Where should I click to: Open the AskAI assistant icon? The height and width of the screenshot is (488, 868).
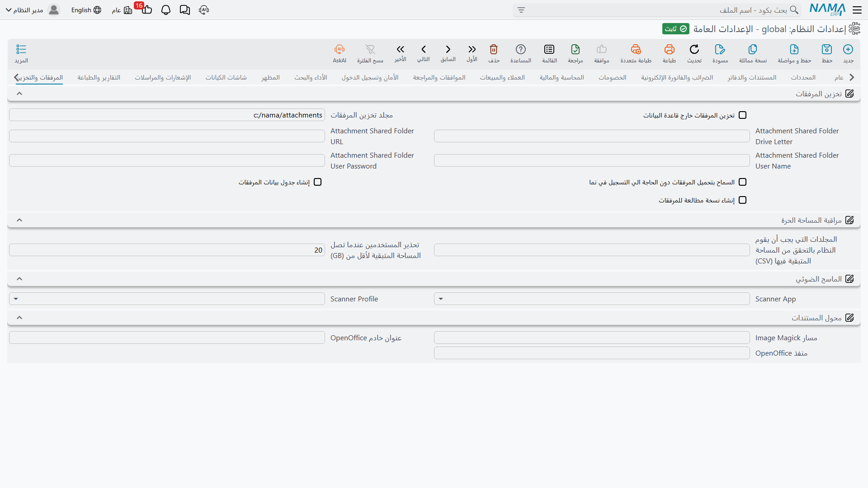(340, 49)
